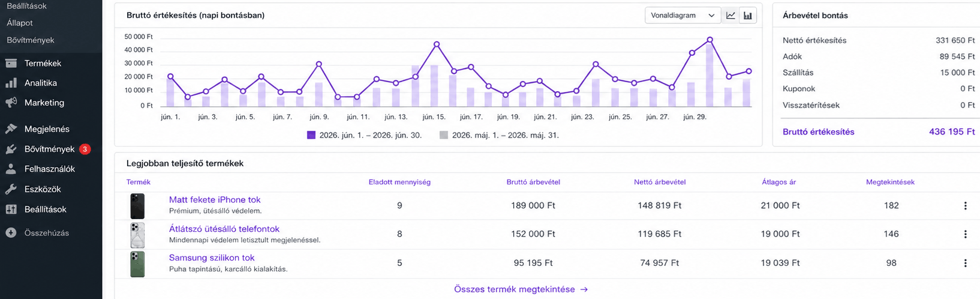Click the Analitika bar chart icon
The width and height of the screenshot is (980, 299).
click(11, 83)
